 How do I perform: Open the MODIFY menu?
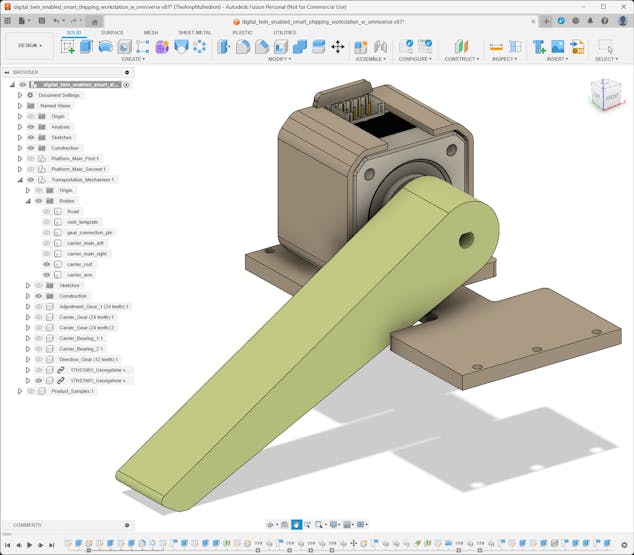pos(280,59)
